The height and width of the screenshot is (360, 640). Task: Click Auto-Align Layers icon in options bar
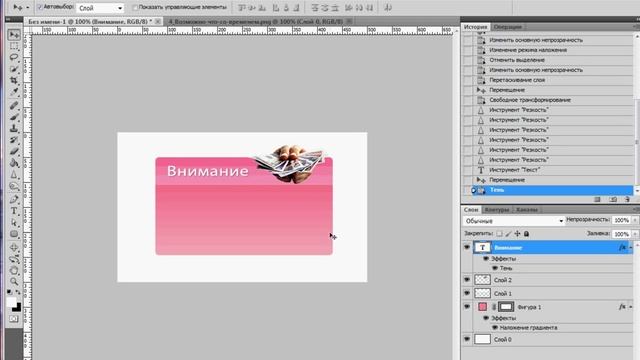[x=388, y=7]
